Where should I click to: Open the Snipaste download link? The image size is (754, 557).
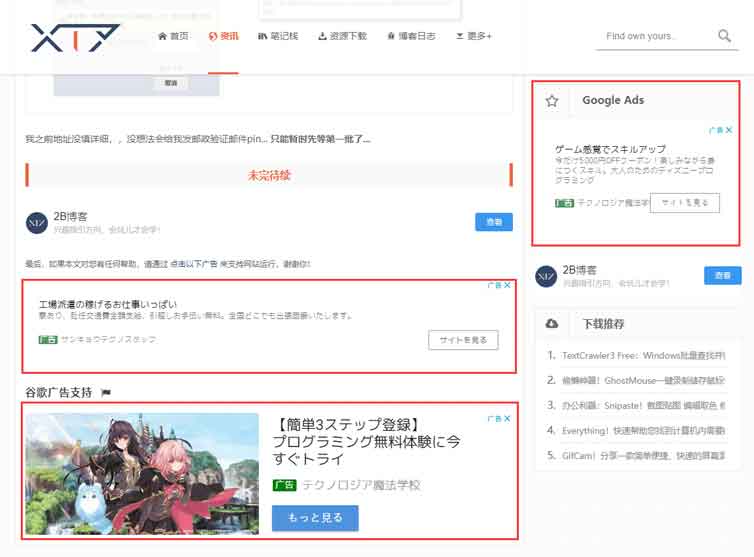(643, 405)
